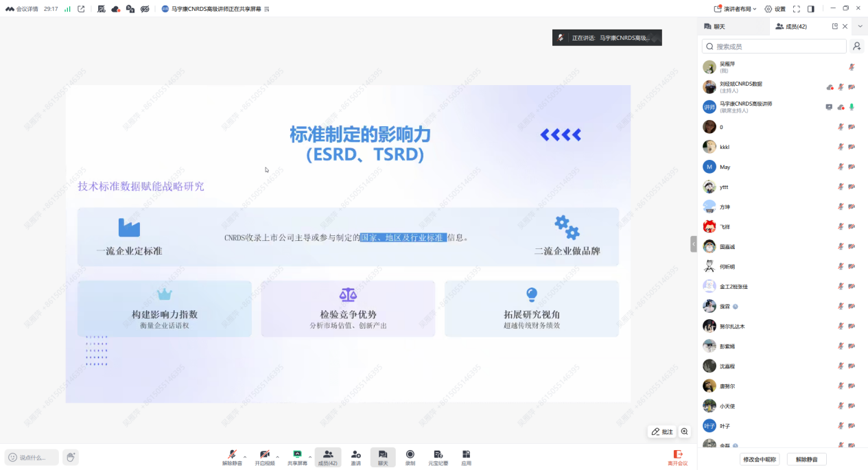Pop out the members panel
The image size is (868, 470).
coord(835,27)
